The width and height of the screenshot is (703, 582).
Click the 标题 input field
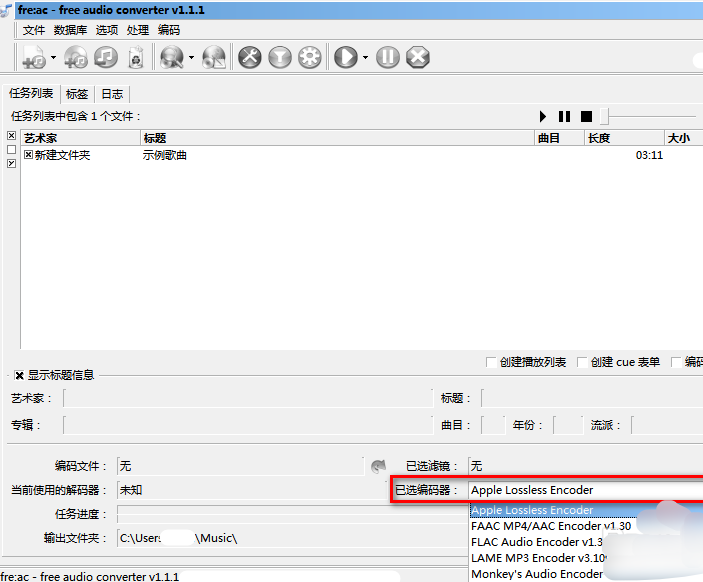point(592,398)
